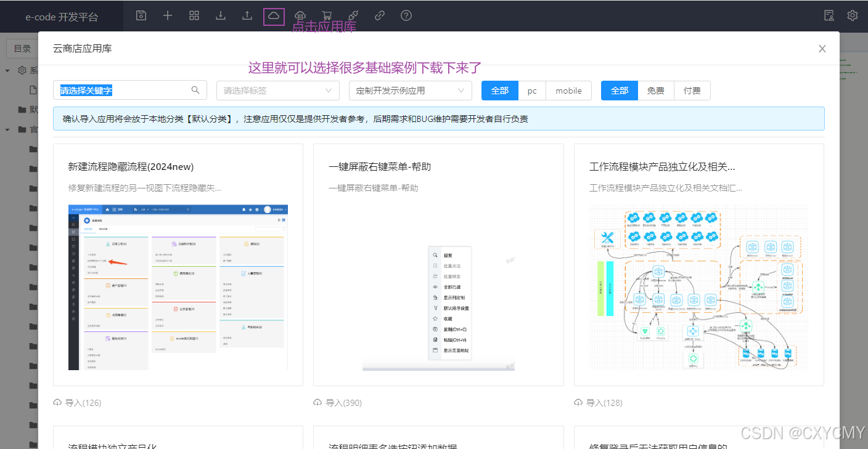Click the link icon in the toolbar

tap(380, 15)
